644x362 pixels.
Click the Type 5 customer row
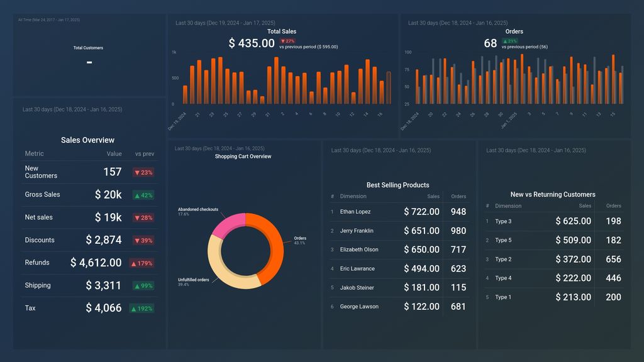[553, 240]
